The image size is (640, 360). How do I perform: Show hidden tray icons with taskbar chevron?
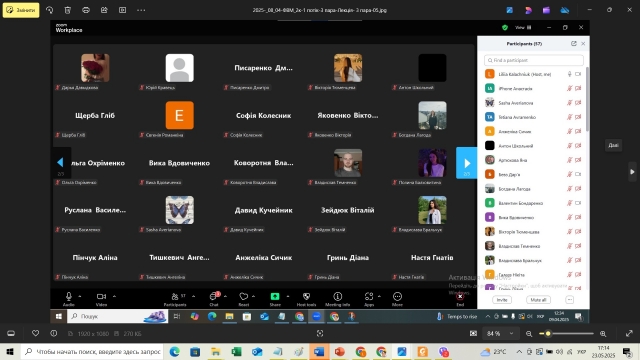519,351
